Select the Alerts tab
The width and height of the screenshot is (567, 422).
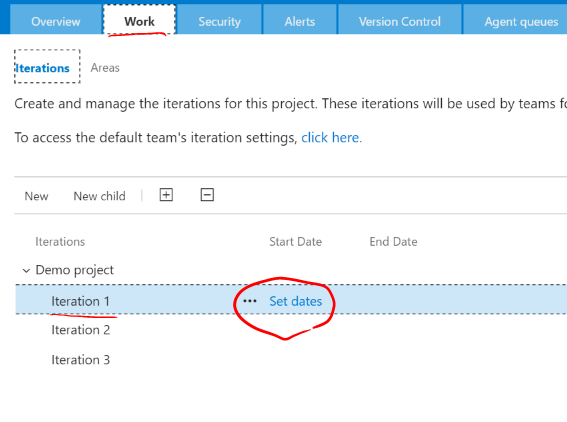coord(300,21)
